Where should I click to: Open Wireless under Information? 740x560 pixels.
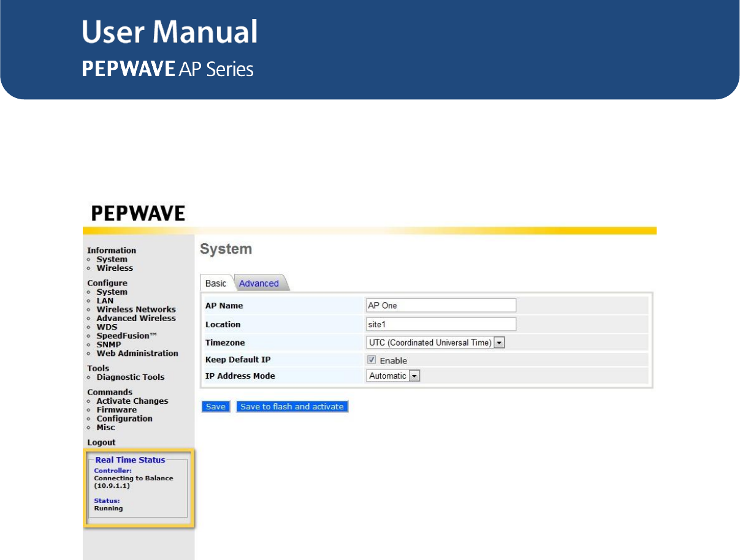[115, 268]
